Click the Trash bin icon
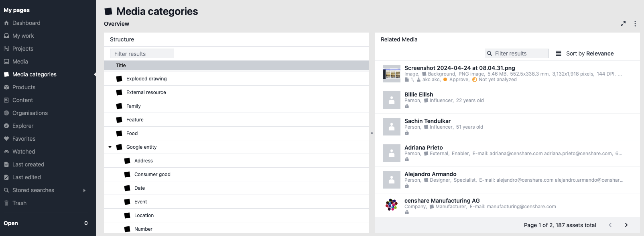This screenshot has height=236, width=644. click(6, 203)
